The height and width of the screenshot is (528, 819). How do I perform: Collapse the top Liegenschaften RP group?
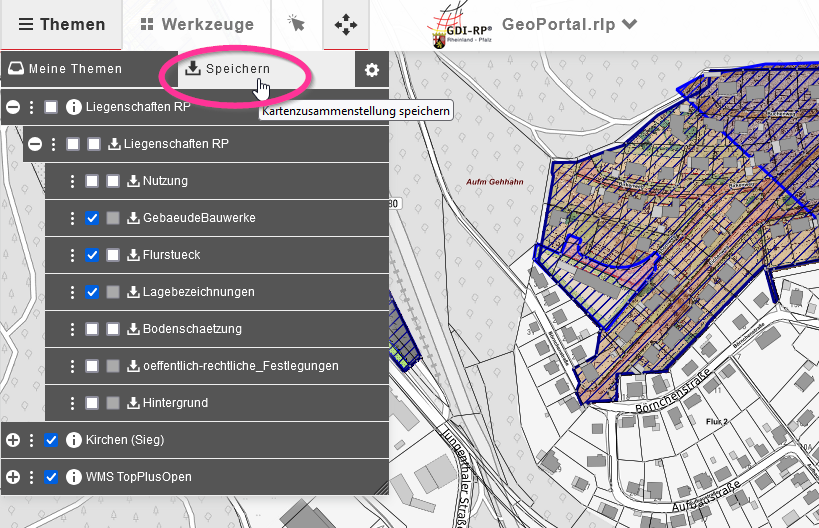[13, 107]
